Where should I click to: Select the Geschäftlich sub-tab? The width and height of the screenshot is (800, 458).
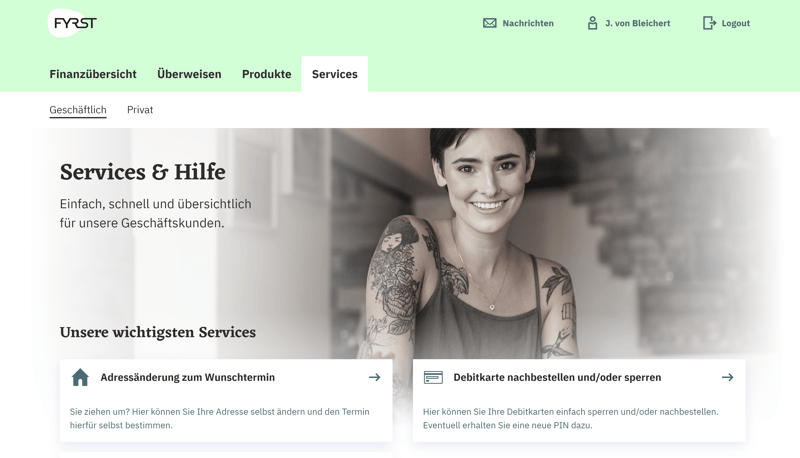click(78, 110)
